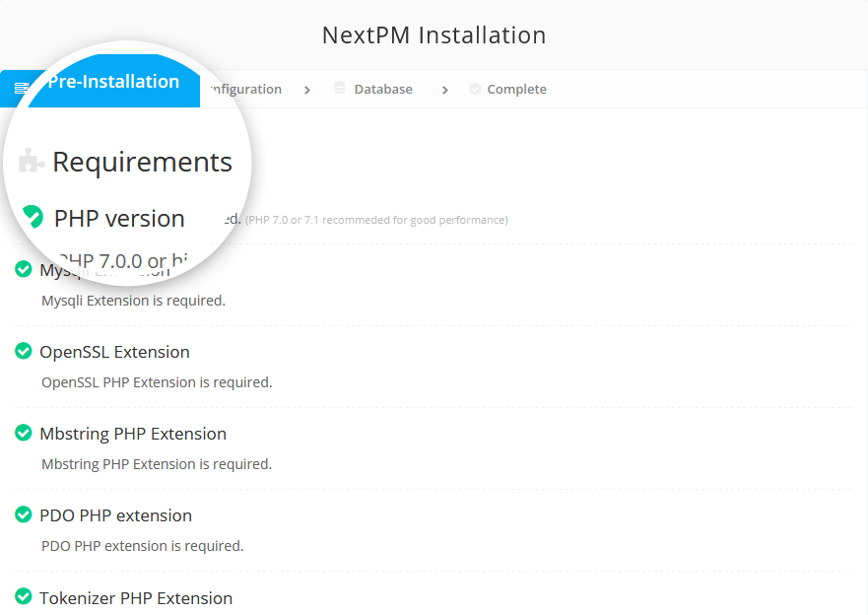Viewport: 868px width, 615px height.
Task: Go to the Complete step tab
Action: tap(516, 89)
